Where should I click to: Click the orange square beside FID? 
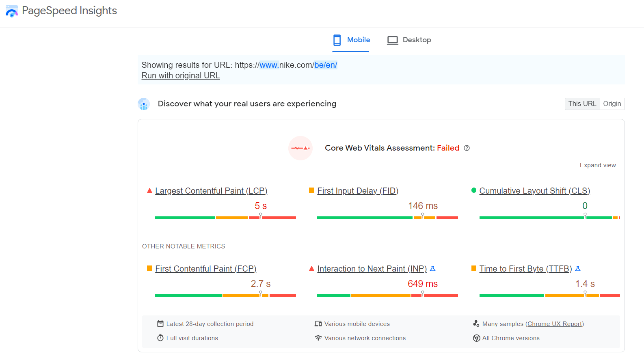coord(311,190)
